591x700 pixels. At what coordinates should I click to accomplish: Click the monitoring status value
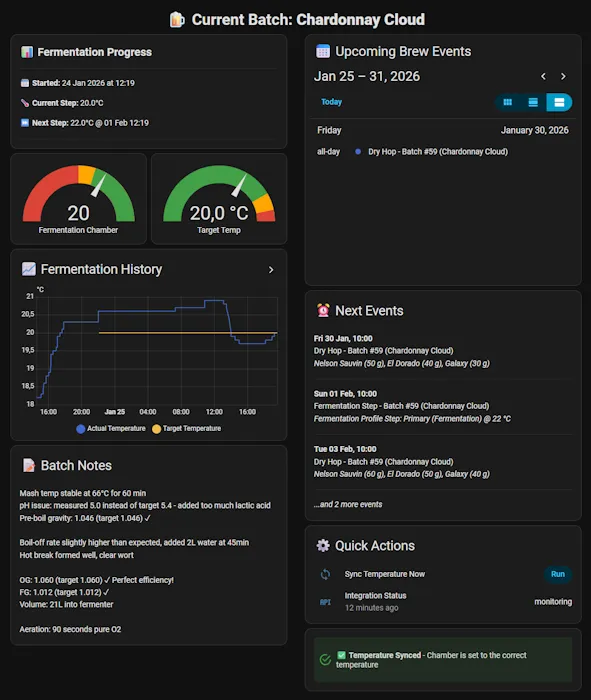(553, 602)
